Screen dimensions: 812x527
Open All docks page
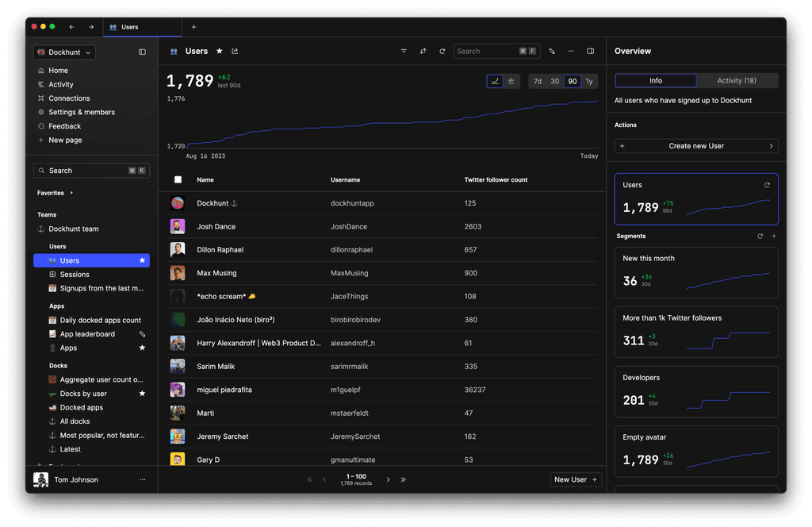coord(75,421)
